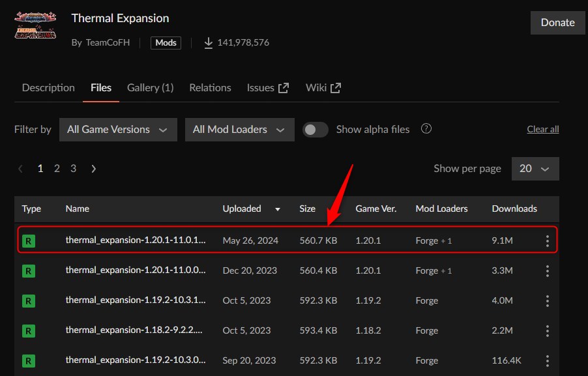Screen dimensions: 588x376
Task: Sort by the Uploaded column header
Action: coord(251,209)
